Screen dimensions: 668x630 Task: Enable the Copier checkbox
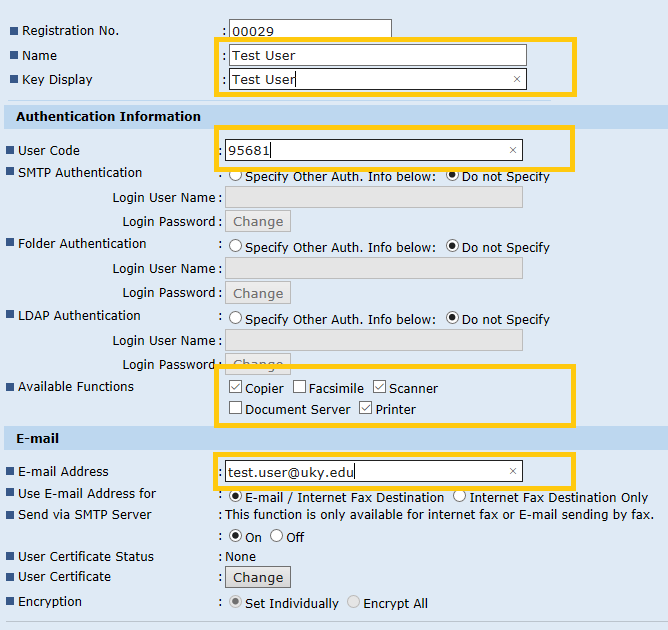pos(235,387)
